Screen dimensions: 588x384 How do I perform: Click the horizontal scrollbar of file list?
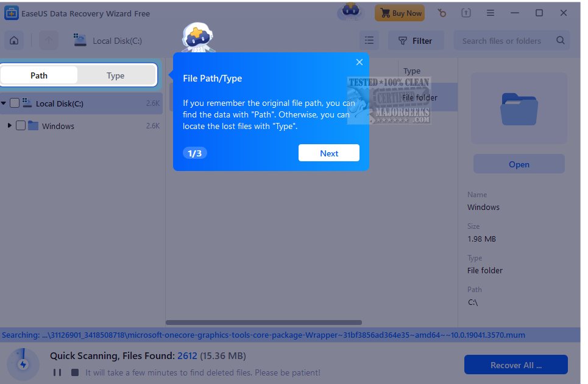(x=264, y=323)
